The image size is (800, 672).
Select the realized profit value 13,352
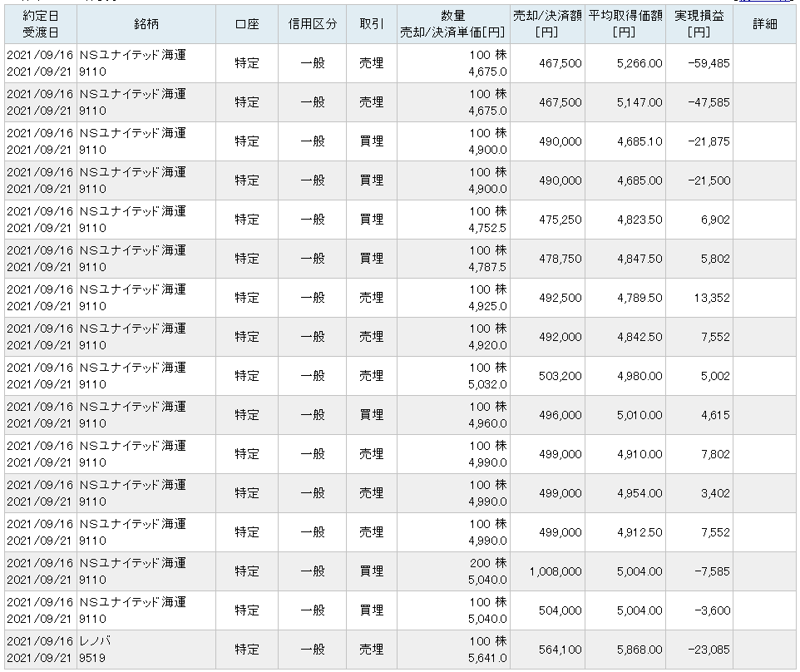(x=712, y=298)
